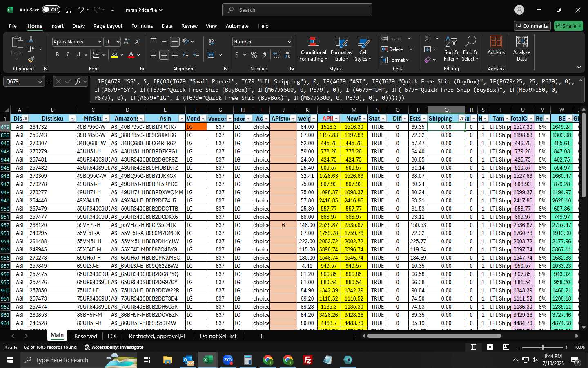Click Increase Decimal icon
Viewport: 588px width, 368px height.
(x=276, y=55)
